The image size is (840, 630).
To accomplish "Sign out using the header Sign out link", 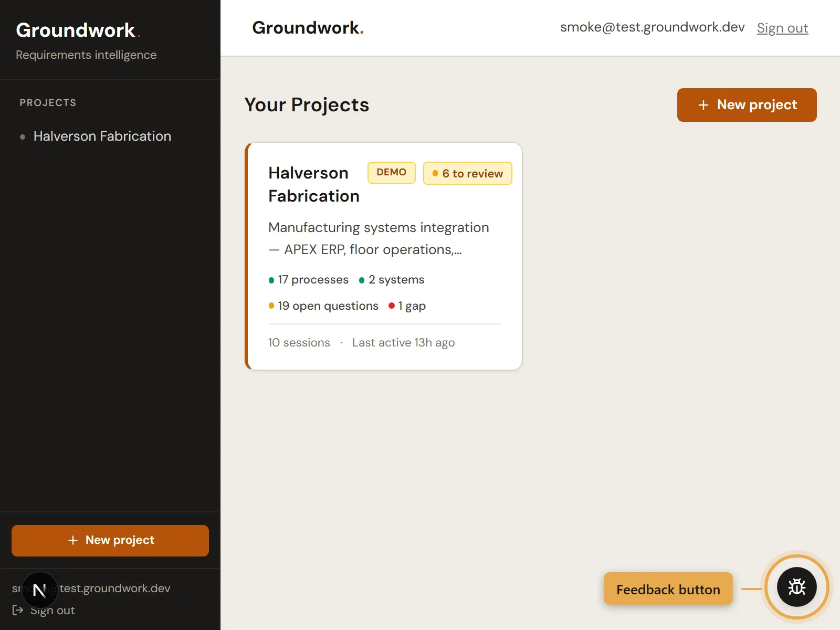I will click(x=782, y=28).
